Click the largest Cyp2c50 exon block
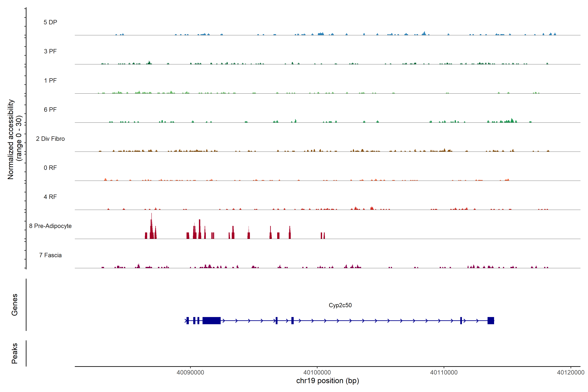The image size is (588, 392). (x=211, y=320)
